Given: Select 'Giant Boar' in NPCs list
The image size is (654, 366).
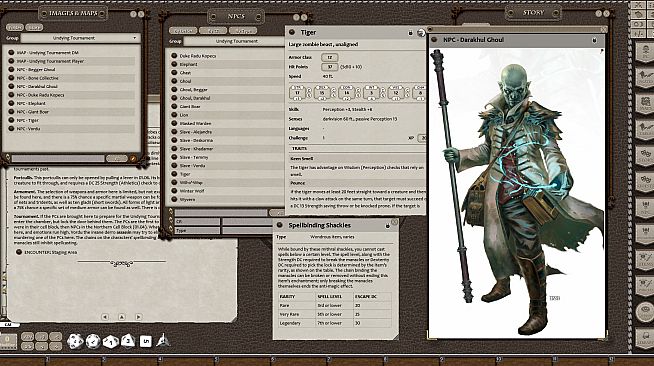Looking at the screenshot, I should pos(228,106).
